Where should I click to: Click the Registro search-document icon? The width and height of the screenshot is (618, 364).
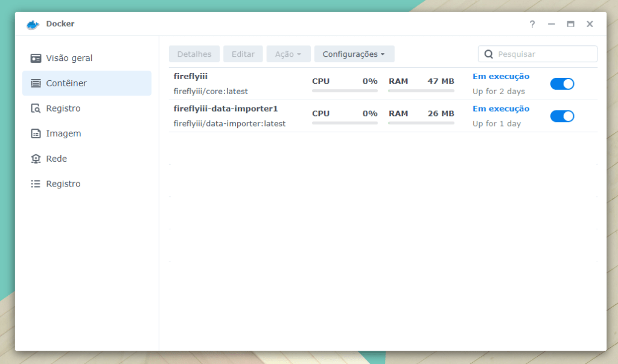click(36, 109)
